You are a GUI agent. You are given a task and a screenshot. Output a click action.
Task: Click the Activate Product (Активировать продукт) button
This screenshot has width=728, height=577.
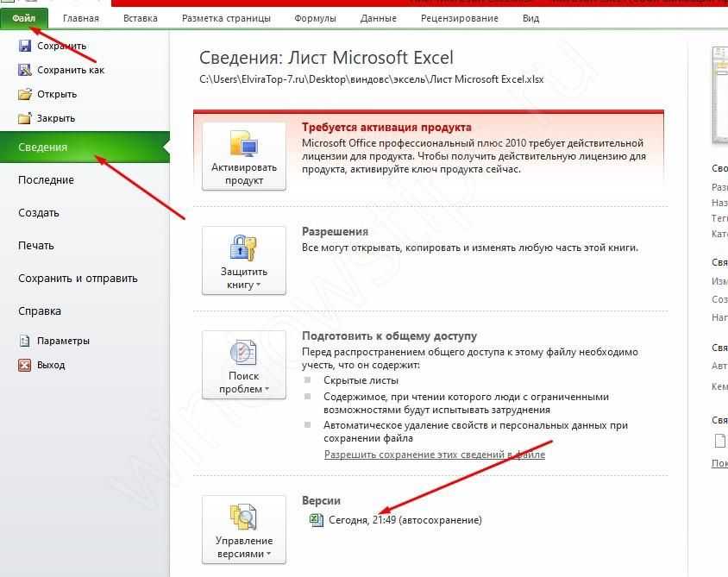coord(244,156)
